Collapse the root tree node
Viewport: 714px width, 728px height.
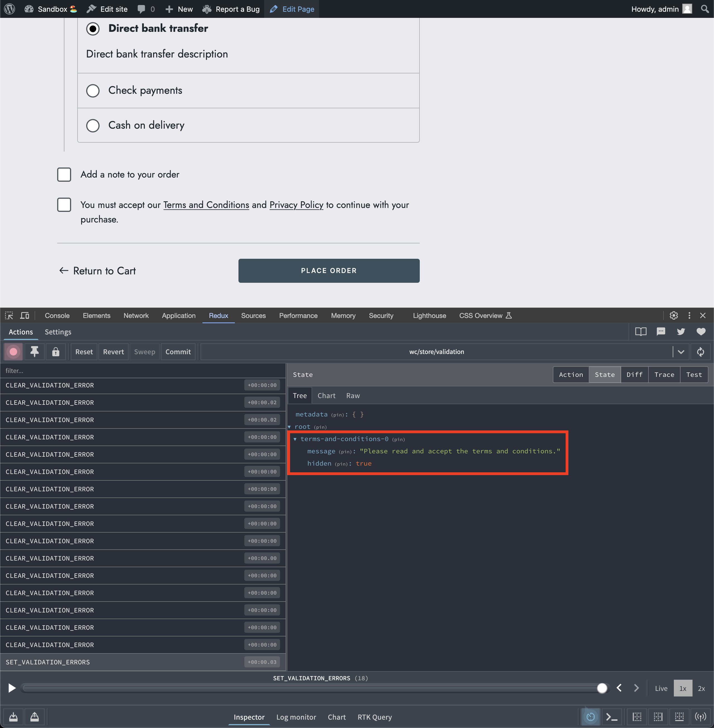(x=290, y=427)
